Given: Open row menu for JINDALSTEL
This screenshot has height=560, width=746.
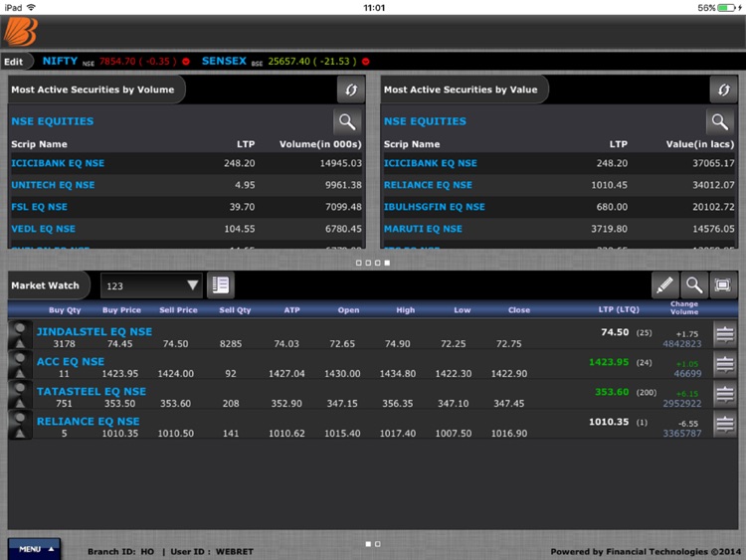Looking at the screenshot, I should pos(725,334).
